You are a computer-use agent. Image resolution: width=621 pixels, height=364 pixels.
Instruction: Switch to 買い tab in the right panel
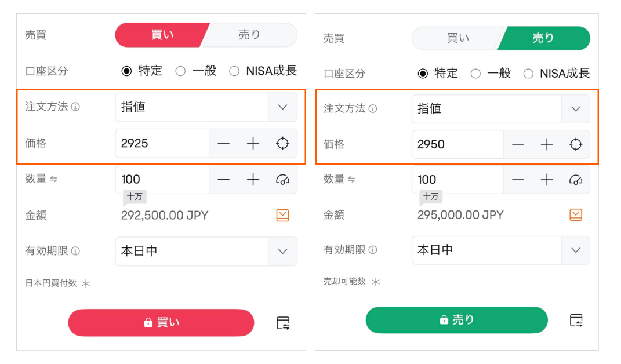457,38
